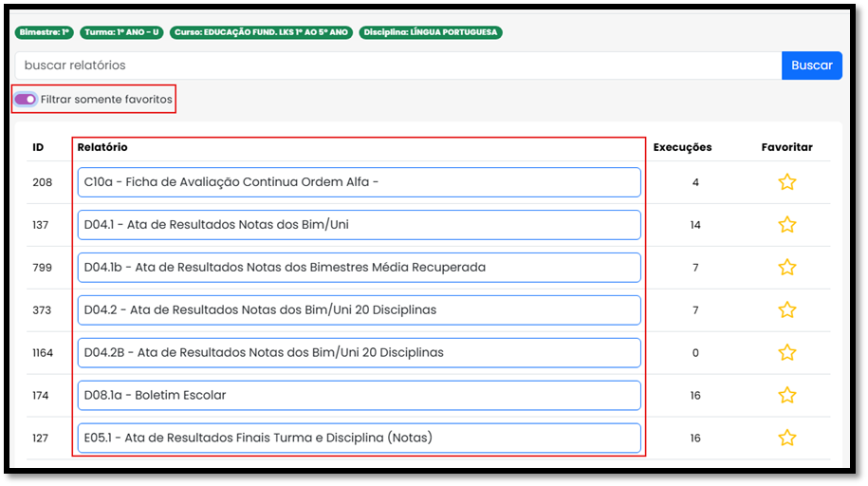Screen dimensions: 868x486
Task: Star the D08.1a Boletim Escolar report
Action: [x=786, y=395]
